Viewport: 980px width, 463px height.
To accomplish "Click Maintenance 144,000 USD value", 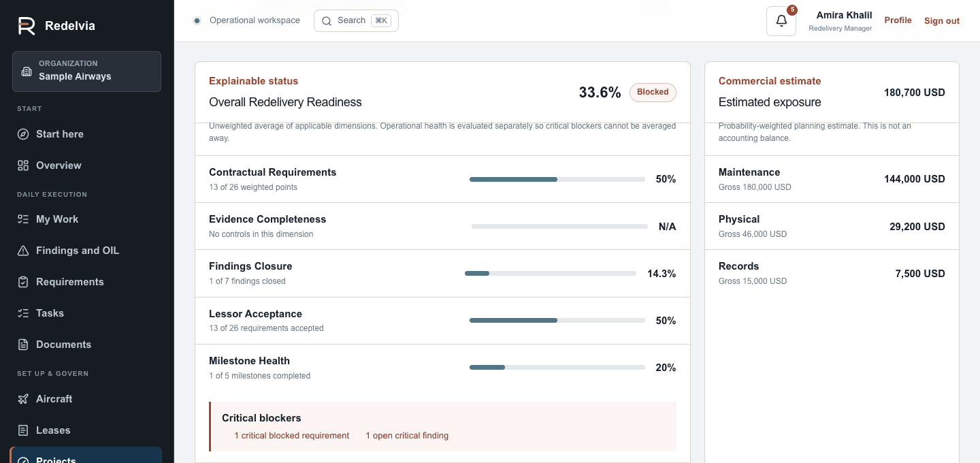I will 915,179.
